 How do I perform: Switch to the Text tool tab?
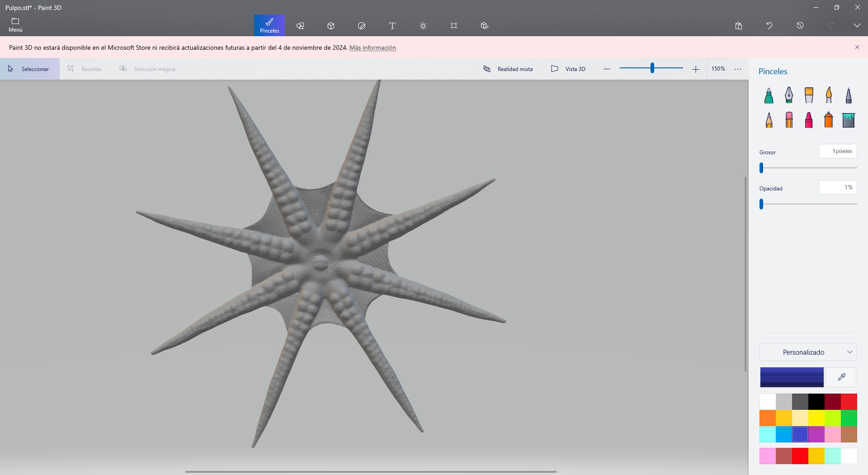[x=392, y=26]
